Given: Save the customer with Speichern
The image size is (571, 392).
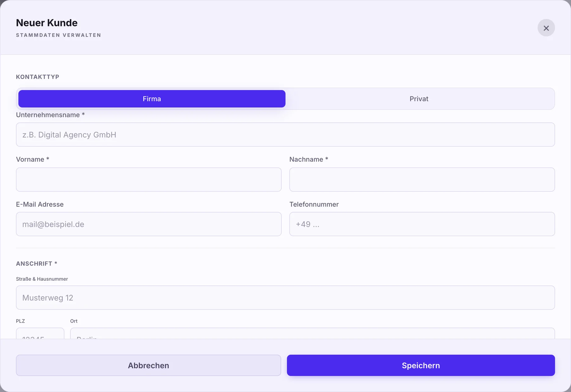Looking at the screenshot, I should [x=421, y=365].
